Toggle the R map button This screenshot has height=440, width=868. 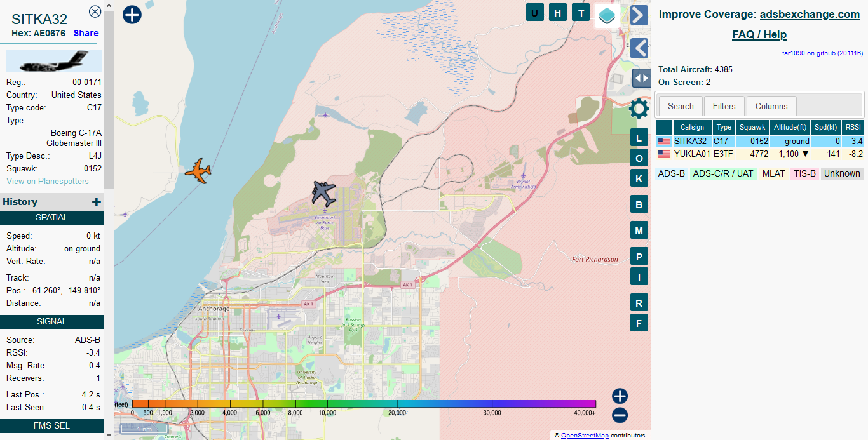pyautogui.click(x=639, y=302)
